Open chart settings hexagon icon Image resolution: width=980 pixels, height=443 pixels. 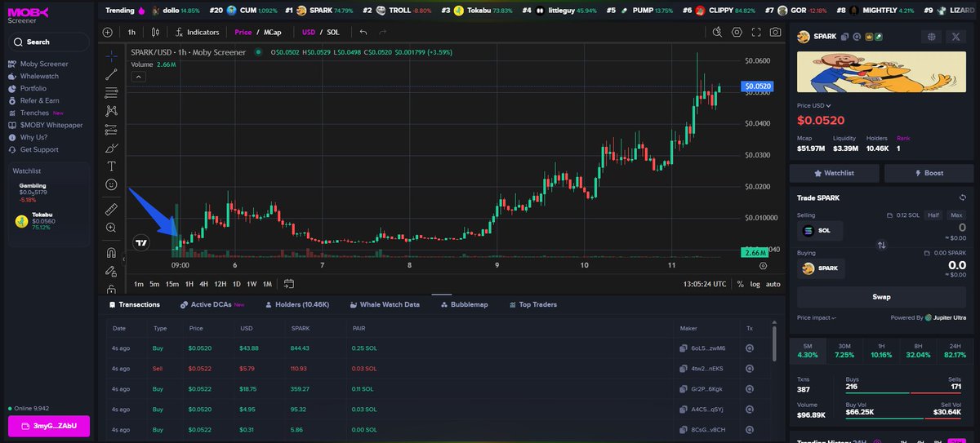tap(737, 32)
